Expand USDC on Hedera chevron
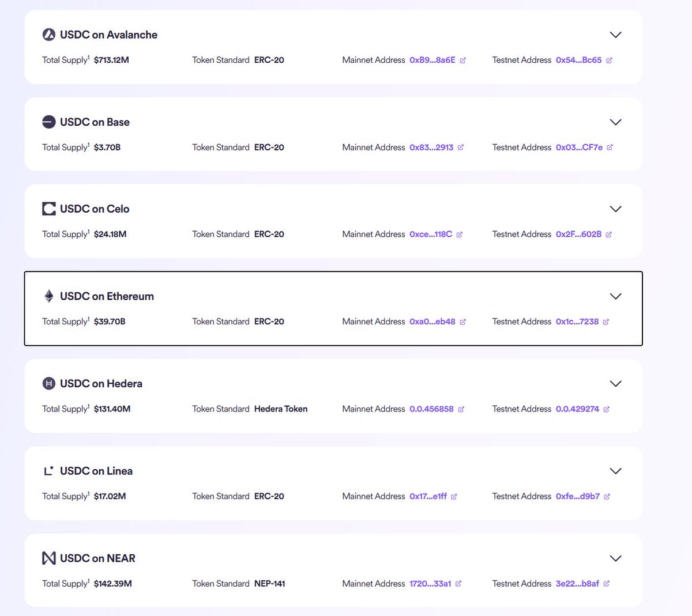Viewport: 692px width, 616px height. point(615,383)
